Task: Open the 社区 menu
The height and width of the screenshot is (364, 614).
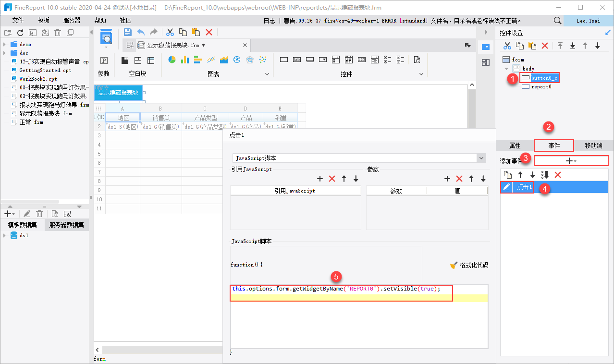Action: (x=126, y=21)
